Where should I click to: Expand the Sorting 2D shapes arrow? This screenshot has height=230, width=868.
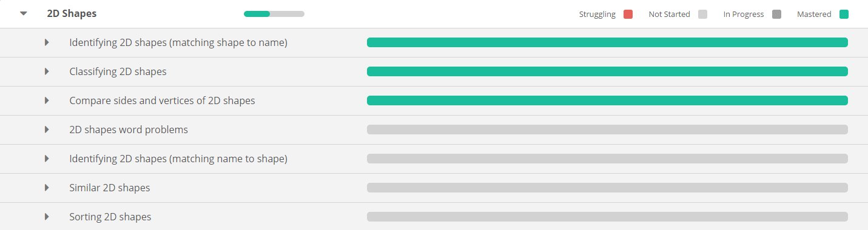coord(47,217)
